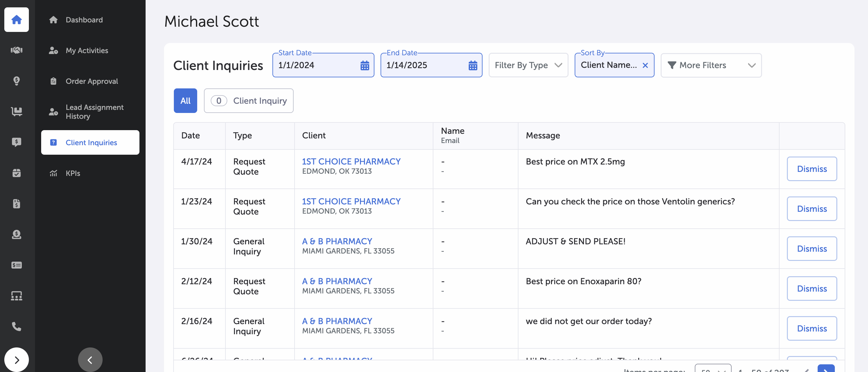Click the My Activities person icon

coord(53,51)
